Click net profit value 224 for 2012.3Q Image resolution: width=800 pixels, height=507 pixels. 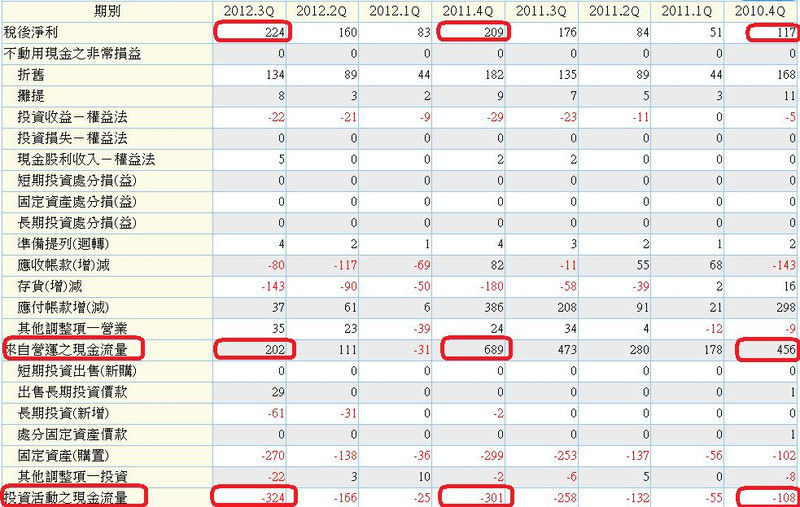(274, 33)
